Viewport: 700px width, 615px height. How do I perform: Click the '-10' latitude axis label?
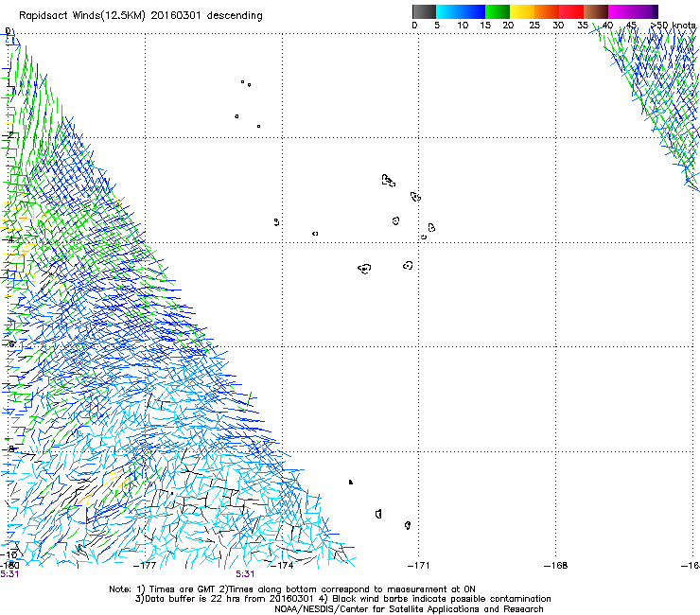(x=9, y=555)
